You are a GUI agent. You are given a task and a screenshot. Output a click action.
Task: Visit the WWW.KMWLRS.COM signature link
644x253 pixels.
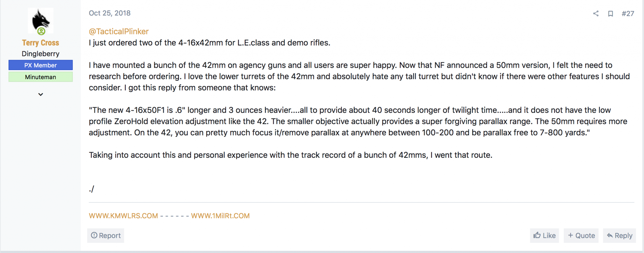123,216
